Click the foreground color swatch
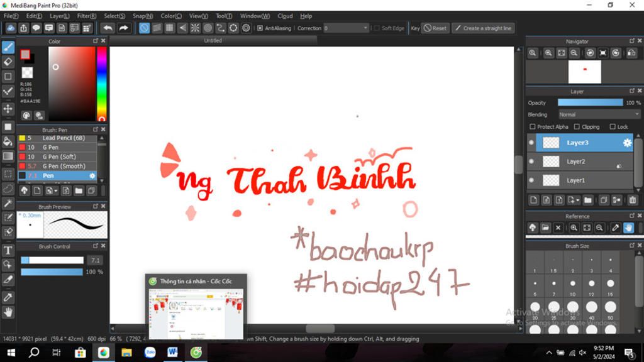644x362 pixels. tap(25, 55)
